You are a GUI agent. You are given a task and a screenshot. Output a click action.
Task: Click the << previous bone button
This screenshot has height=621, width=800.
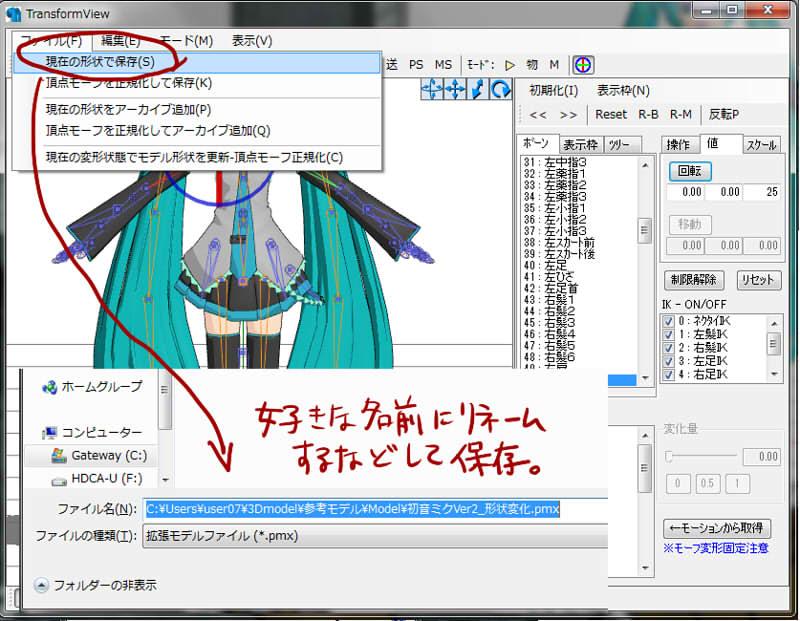point(538,115)
